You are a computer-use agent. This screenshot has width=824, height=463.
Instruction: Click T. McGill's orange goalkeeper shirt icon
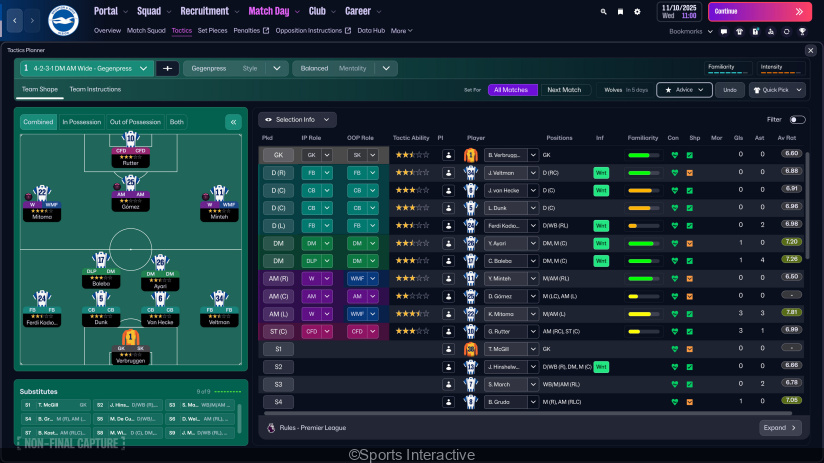pos(471,349)
